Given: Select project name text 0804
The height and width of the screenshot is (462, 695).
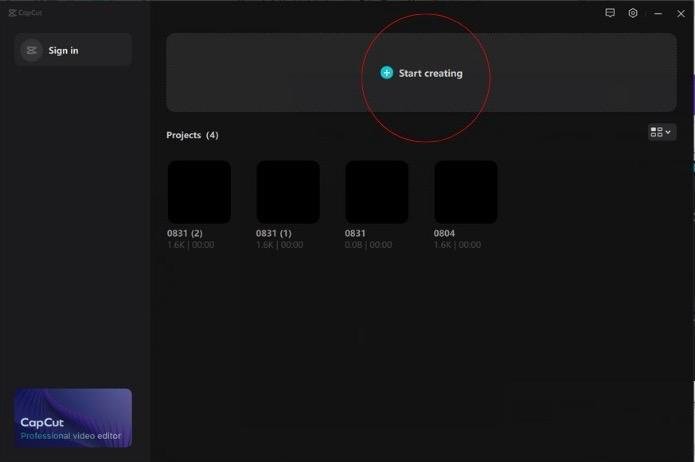Looking at the screenshot, I should [x=444, y=233].
